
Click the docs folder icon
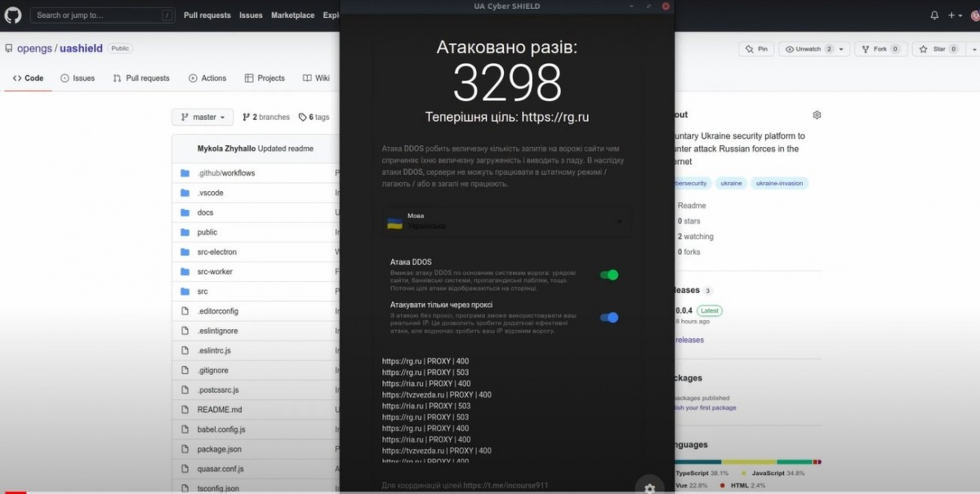click(x=185, y=212)
